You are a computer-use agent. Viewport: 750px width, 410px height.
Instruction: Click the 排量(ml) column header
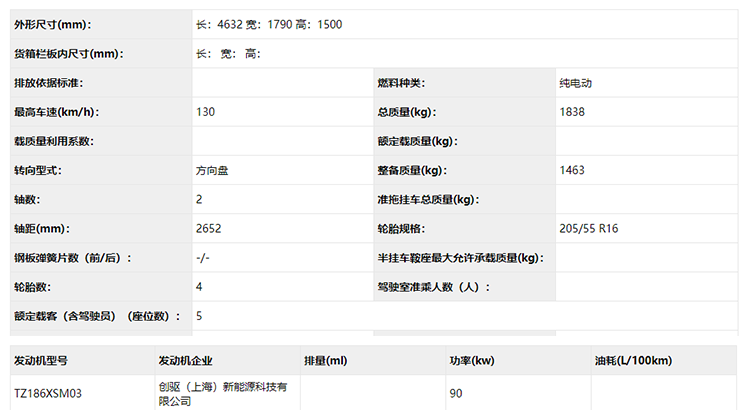pyautogui.click(x=326, y=361)
